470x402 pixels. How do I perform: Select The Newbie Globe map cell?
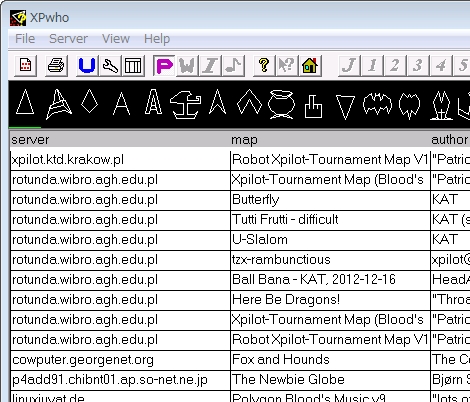[330, 380]
